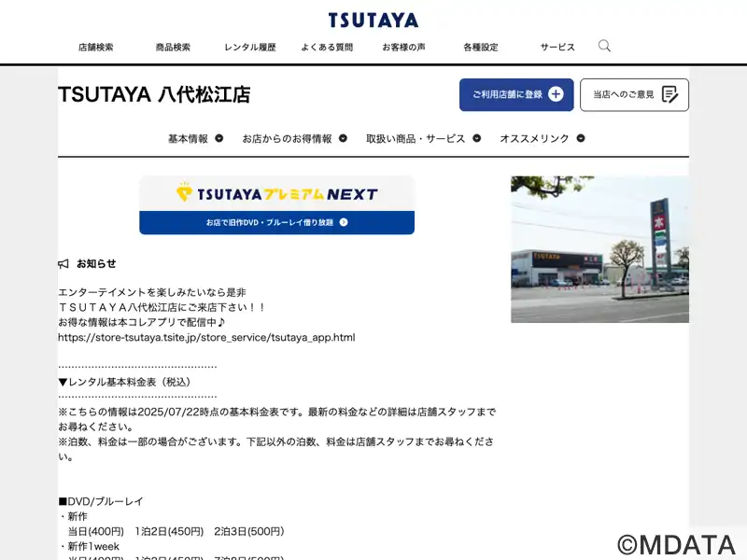The width and height of the screenshot is (747, 560).
Task: Click the note-pencil icon on 当店へのご意見
Action: 669,94
